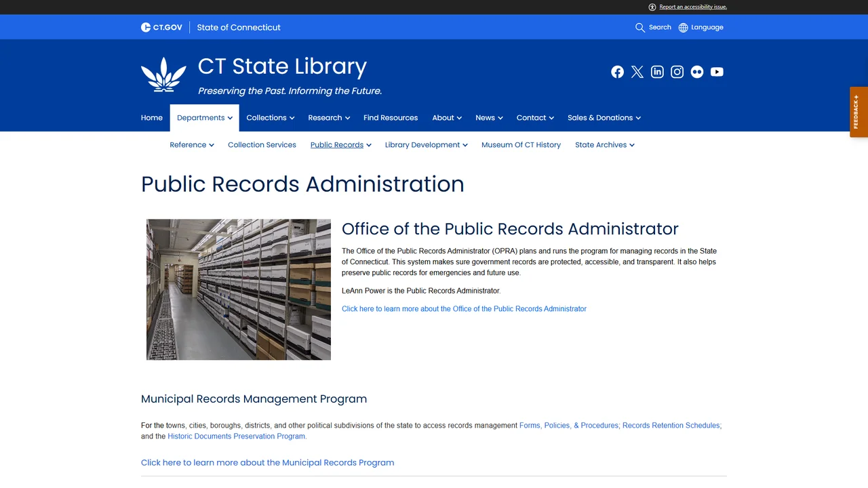Expand the Collections dropdown menu
The image size is (868, 488).
click(x=271, y=118)
